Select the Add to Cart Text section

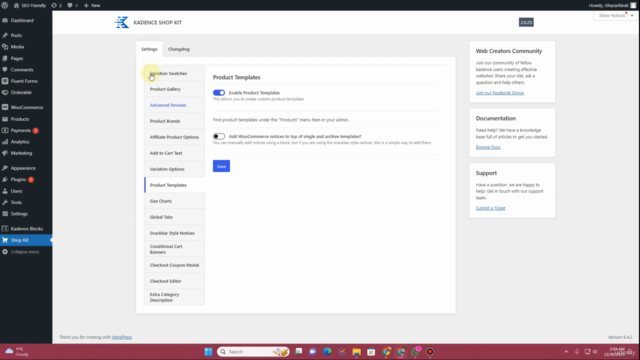(x=174, y=153)
